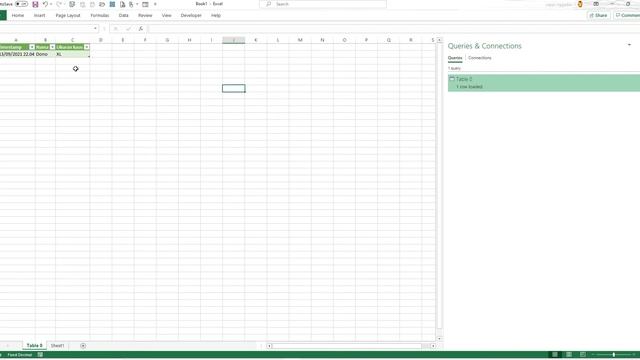The image size is (640, 360).
Task: Click the Fixed Decimal status bar text
Action: [x=20, y=355]
